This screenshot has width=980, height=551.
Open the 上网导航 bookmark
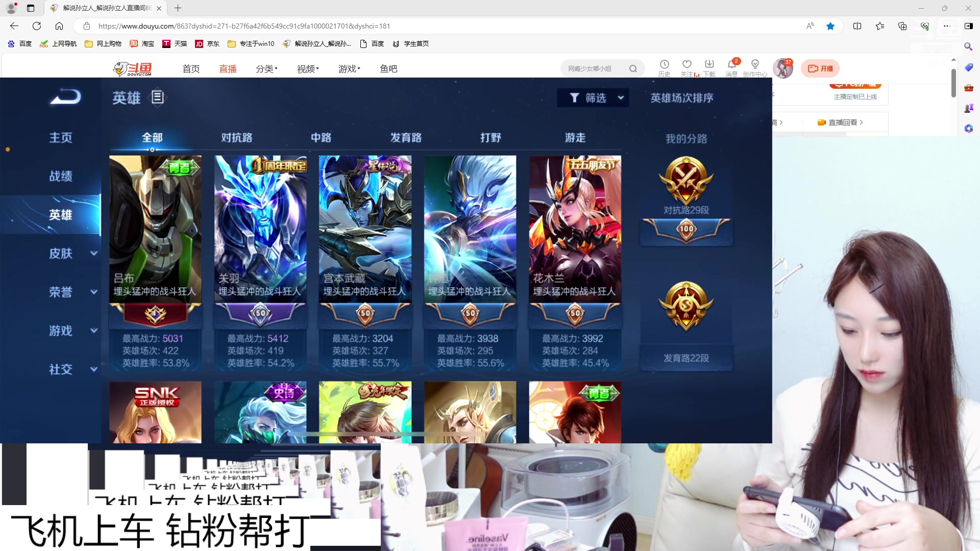point(58,44)
